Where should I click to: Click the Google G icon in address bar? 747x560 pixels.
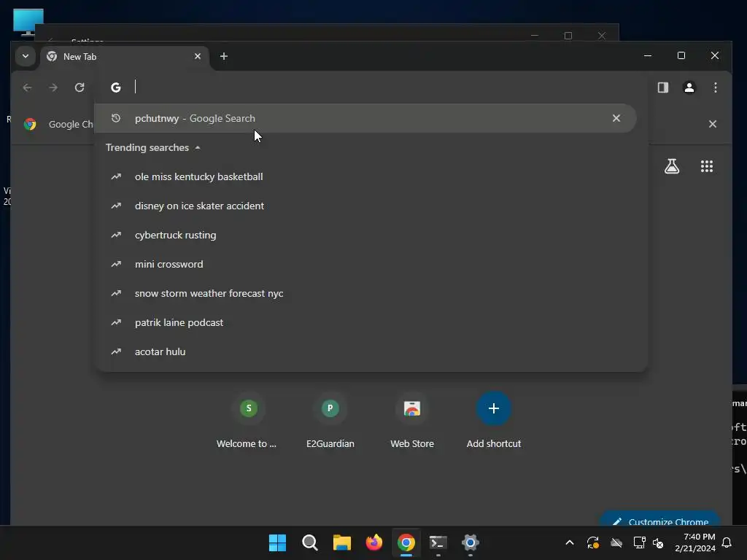tap(116, 87)
